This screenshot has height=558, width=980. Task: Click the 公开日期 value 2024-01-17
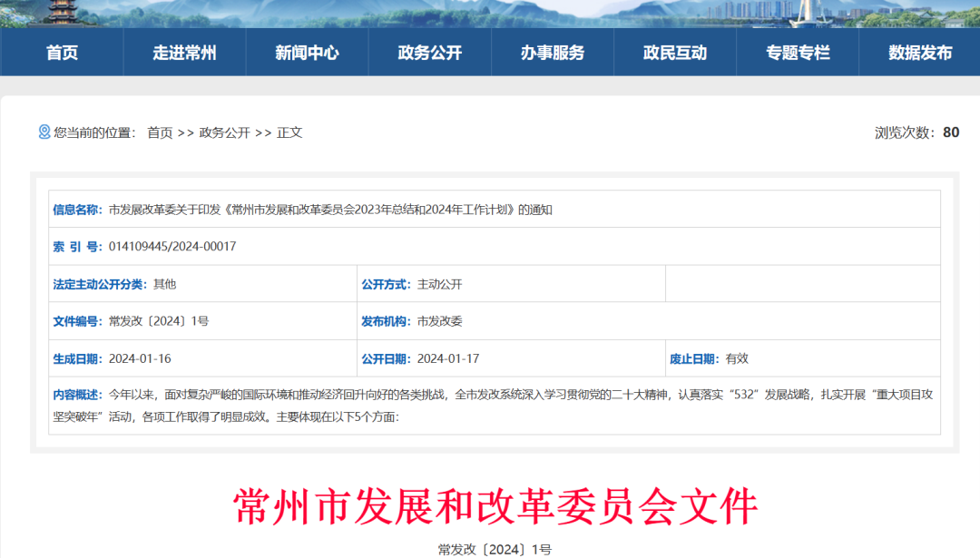point(447,358)
